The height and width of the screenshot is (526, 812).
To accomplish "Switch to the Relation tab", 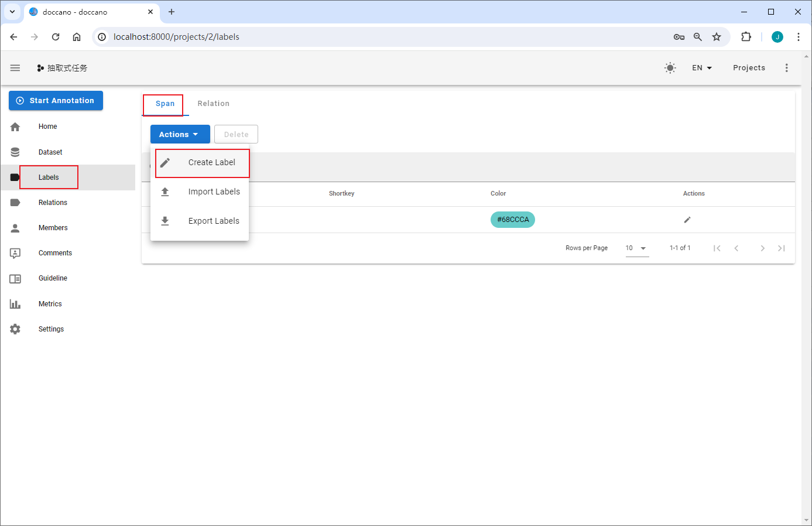I will click(213, 103).
